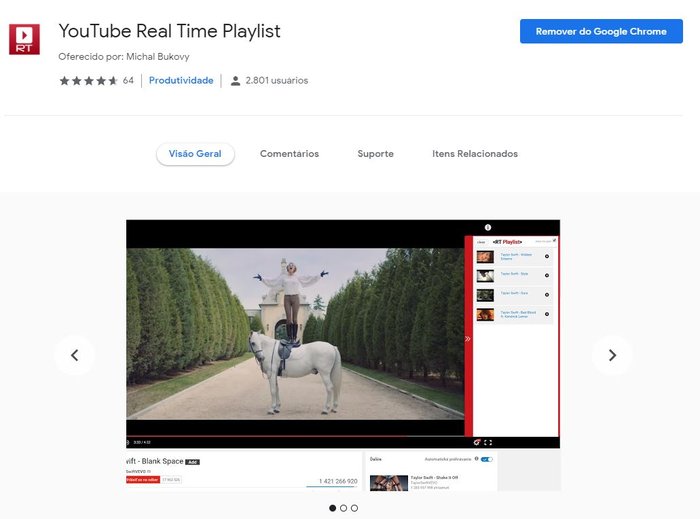Click the 1 421 266 920 view count
The image size is (700, 519).
tap(338, 481)
